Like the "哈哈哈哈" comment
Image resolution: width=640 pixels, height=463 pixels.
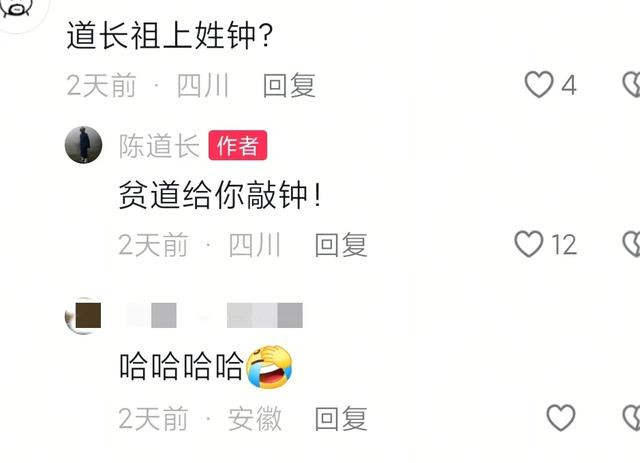[561, 418]
